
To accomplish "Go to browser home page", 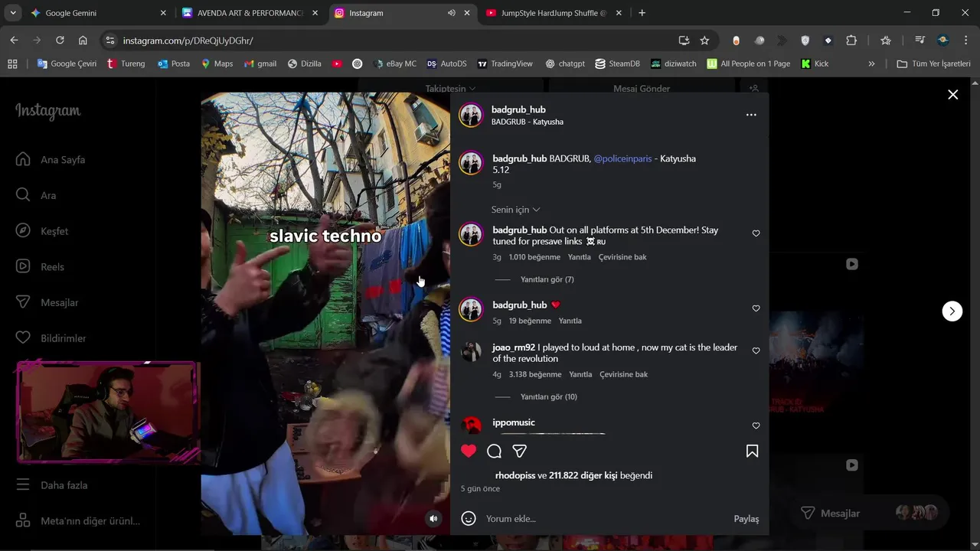I will pos(83,41).
